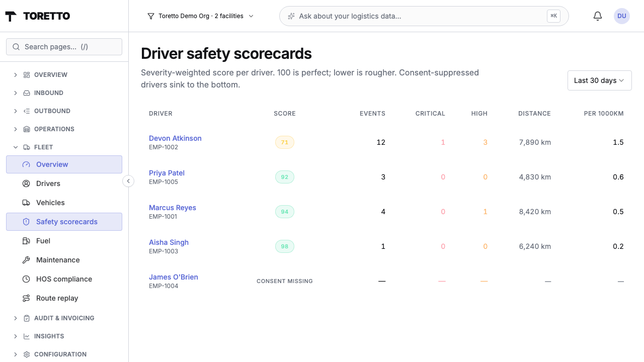The image size is (644, 362).
Task: Collapse the sidebar with the chevron button
Action: 128,181
